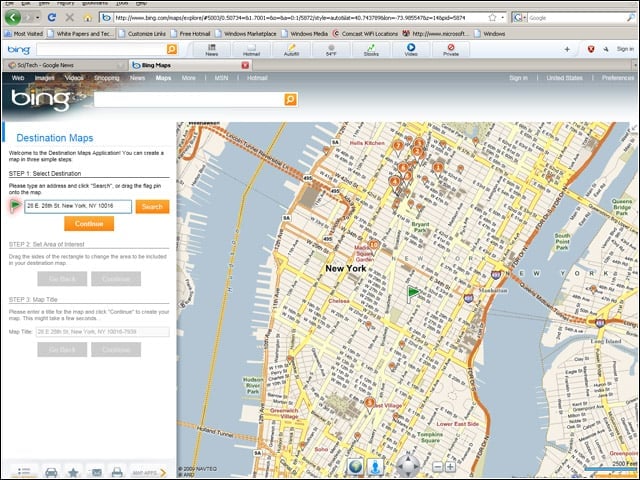
Task: Click the green flag pin beside address box
Action: pyautogui.click(x=16, y=206)
